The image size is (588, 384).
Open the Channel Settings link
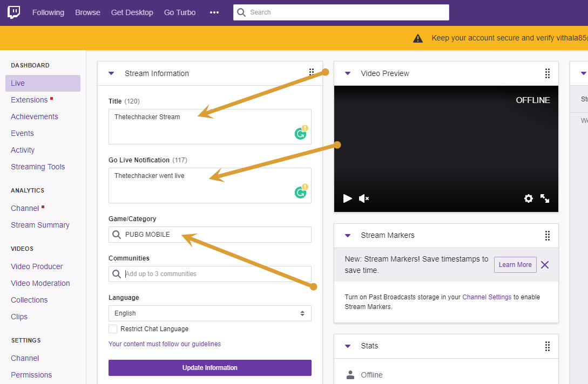pos(486,297)
